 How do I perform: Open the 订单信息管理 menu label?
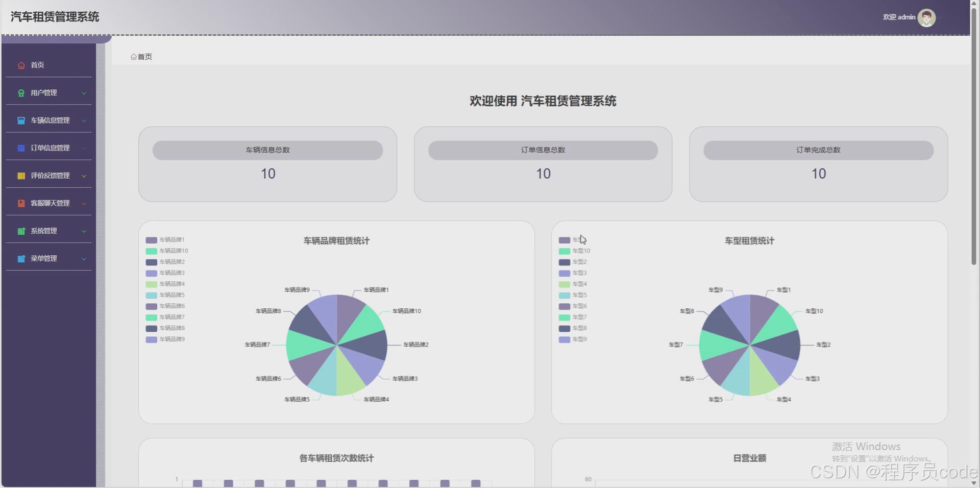50,148
